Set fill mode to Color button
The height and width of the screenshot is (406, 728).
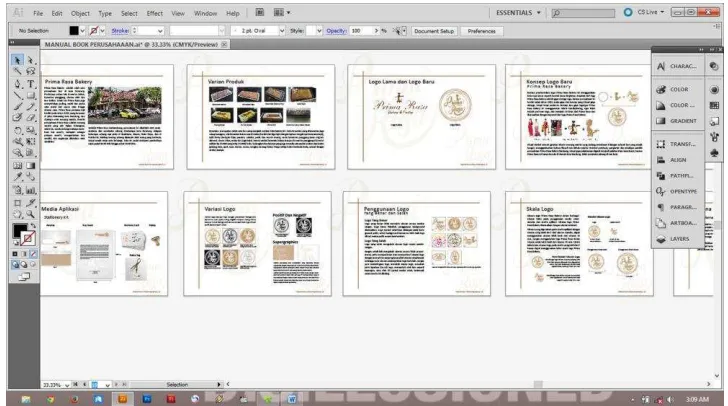pos(15,254)
